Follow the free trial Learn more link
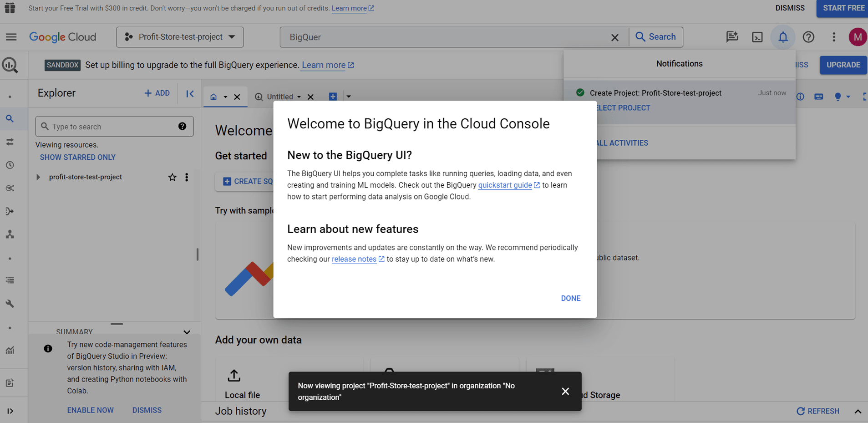 353,8
